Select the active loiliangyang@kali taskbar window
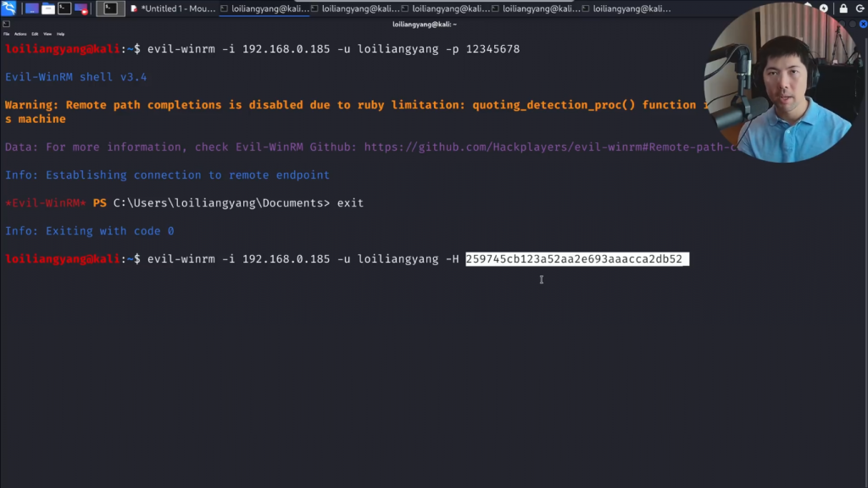 point(264,8)
